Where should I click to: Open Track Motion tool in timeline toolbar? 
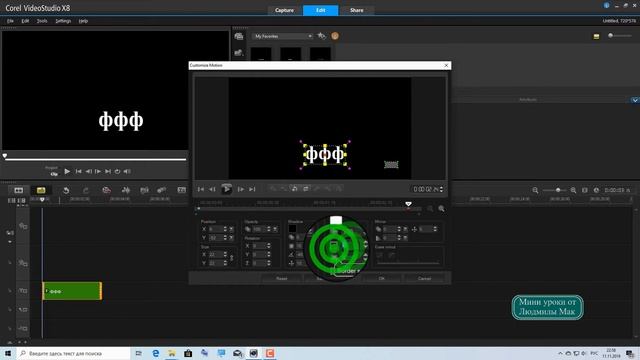click(162, 190)
